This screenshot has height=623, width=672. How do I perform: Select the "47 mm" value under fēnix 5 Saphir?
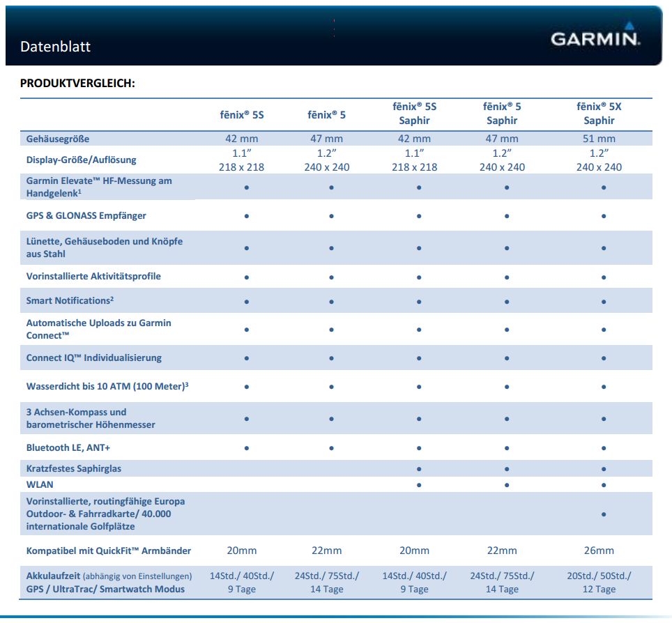502,139
